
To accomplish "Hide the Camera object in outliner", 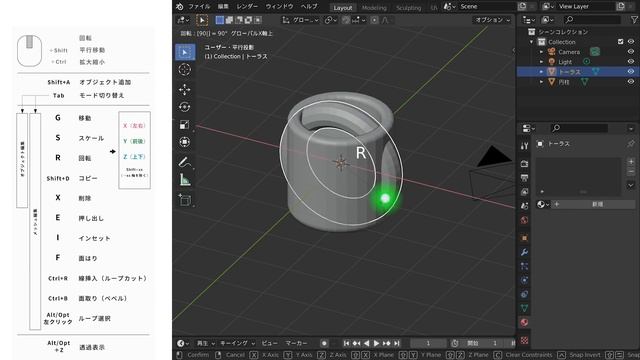I will 631,52.
